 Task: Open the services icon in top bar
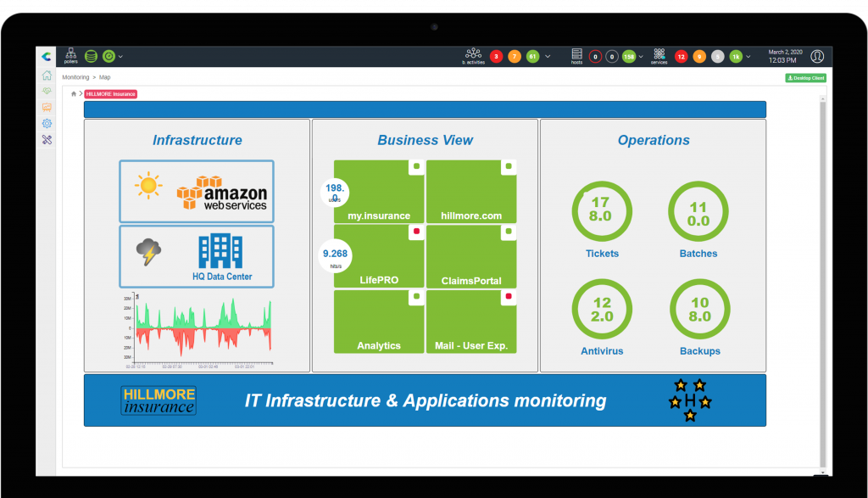[659, 56]
